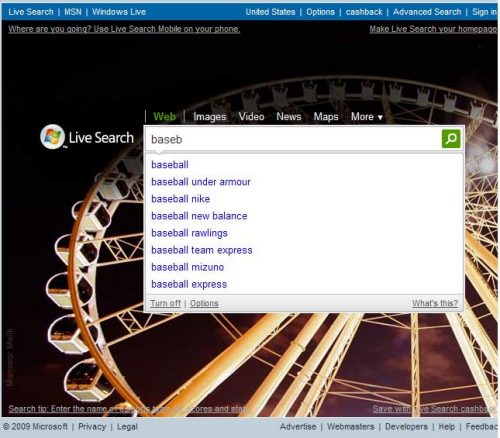Click the Live Search logo orb
500x438 pixels.
coord(52,136)
